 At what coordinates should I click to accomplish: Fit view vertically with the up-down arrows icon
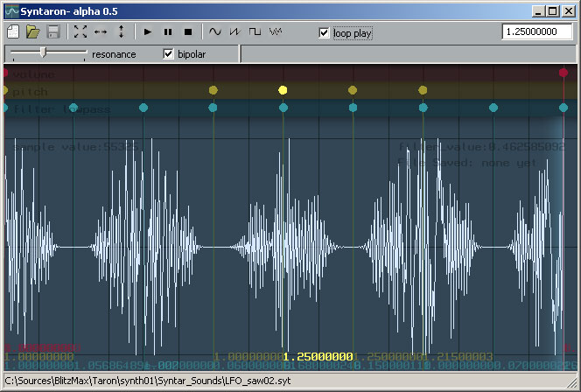pyautogui.click(x=121, y=31)
